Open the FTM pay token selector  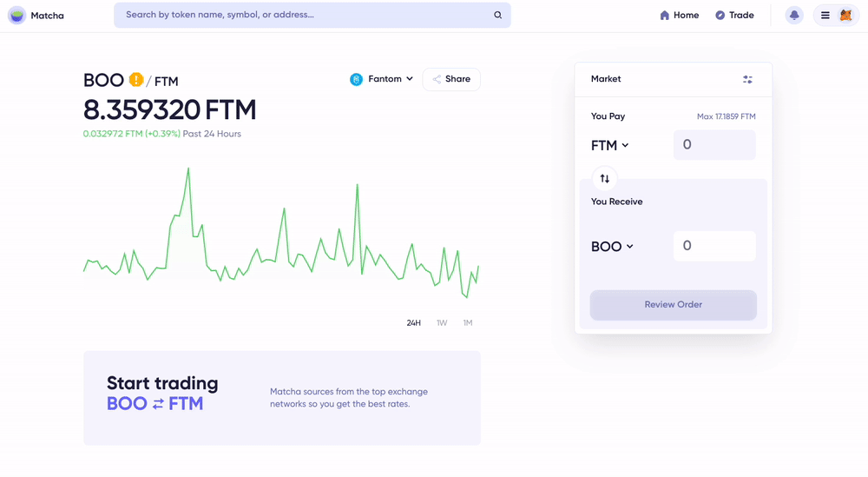click(x=610, y=145)
